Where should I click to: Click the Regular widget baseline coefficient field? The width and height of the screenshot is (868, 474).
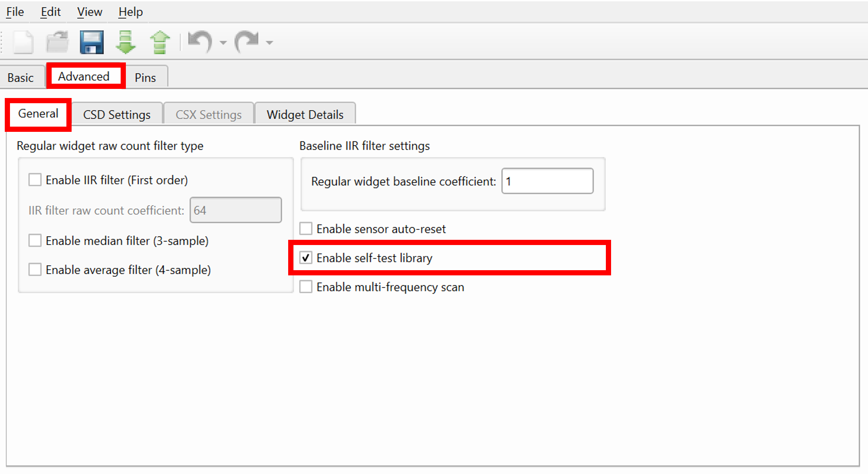coord(547,181)
